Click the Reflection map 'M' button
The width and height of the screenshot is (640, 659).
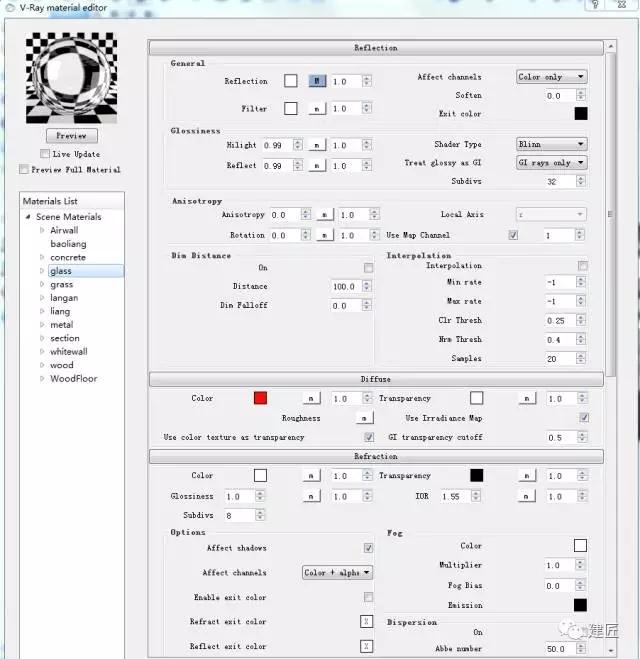point(317,81)
